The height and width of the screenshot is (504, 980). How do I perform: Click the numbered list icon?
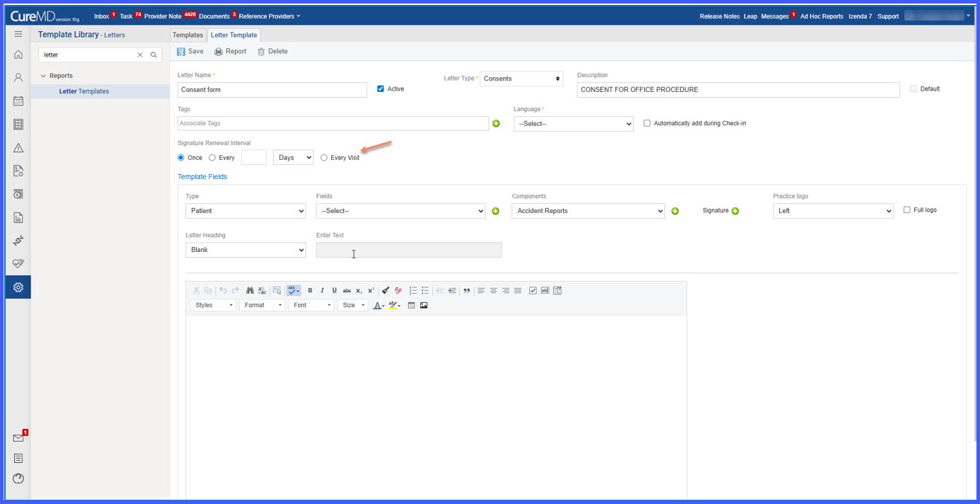[x=413, y=290]
